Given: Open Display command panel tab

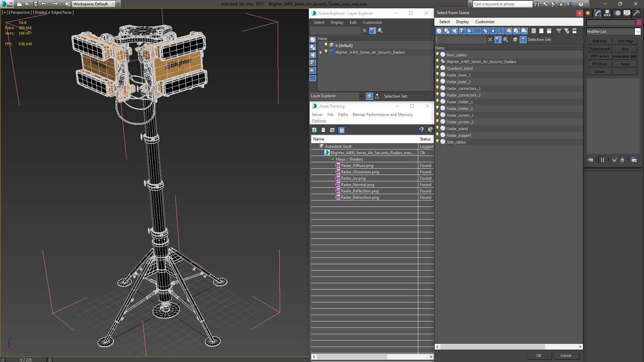Looking at the screenshot, I should coord(627,13).
